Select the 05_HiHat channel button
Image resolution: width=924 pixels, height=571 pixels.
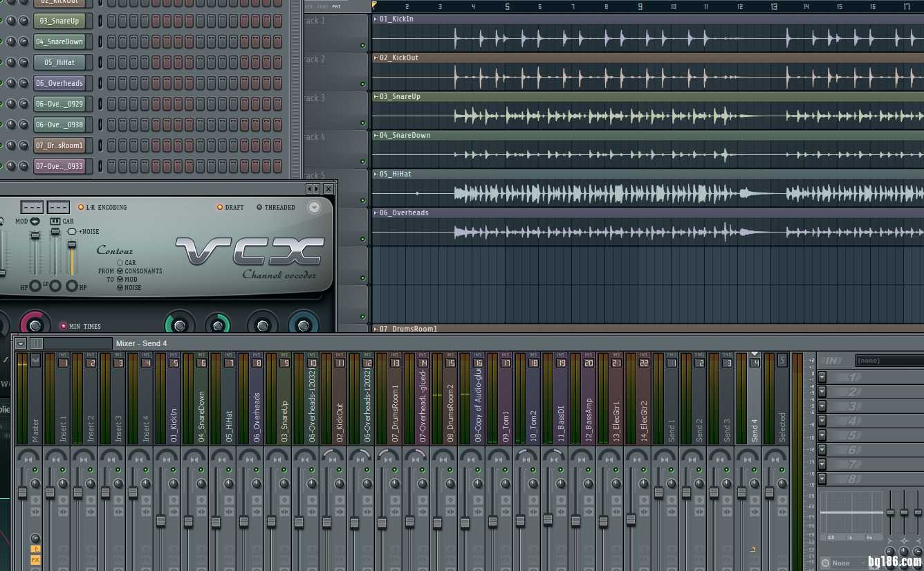click(x=59, y=62)
